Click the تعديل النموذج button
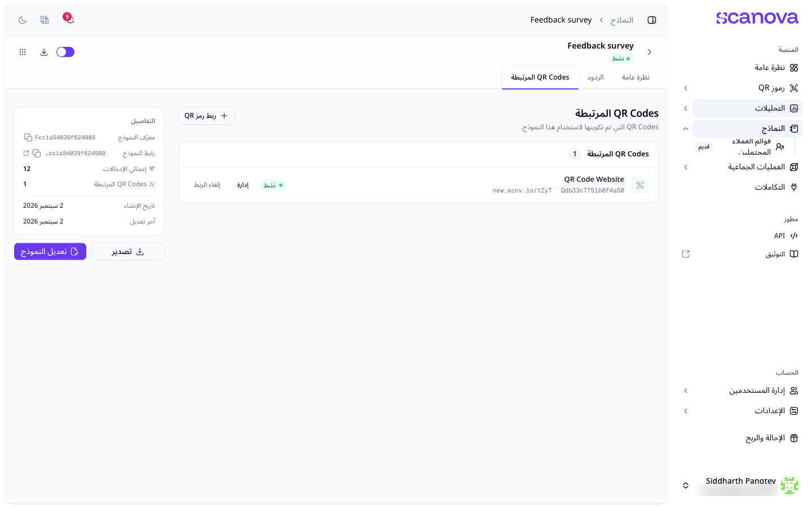The height and width of the screenshot is (508, 812). coord(50,252)
